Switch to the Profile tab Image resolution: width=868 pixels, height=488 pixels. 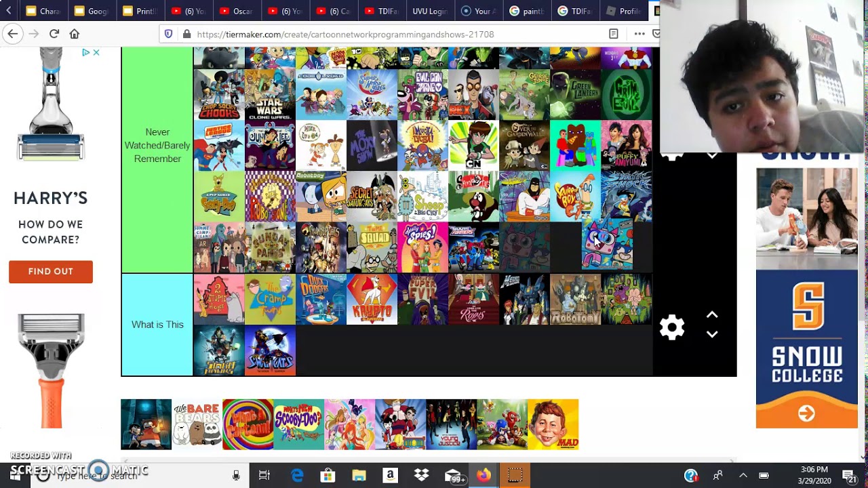coord(623,11)
